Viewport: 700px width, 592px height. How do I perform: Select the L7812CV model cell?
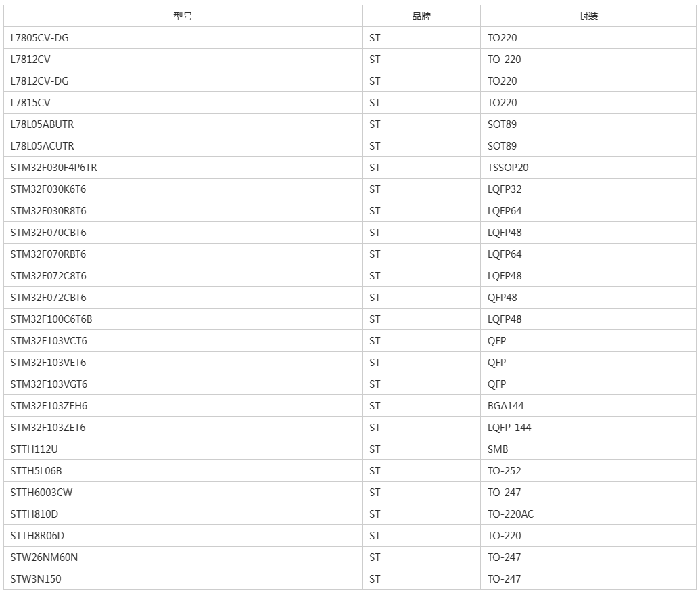pos(183,60)
